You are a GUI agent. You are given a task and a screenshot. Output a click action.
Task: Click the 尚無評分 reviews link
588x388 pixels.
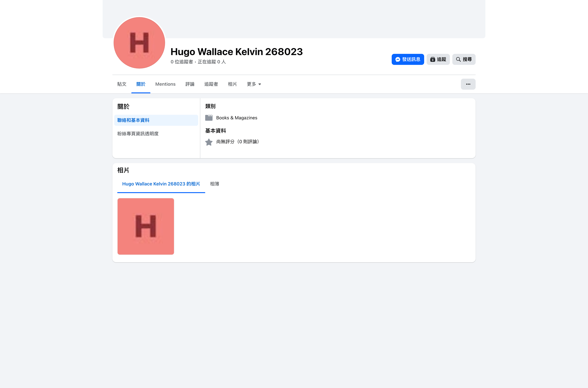tap(237, 142)
